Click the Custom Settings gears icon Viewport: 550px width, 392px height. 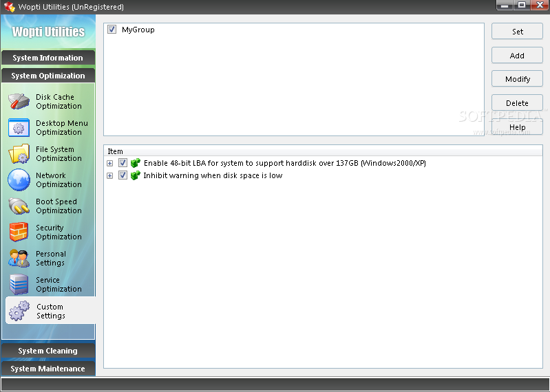20,311
